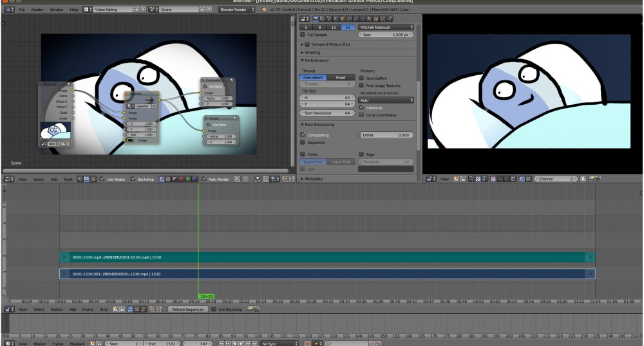
Task: Click the Blender info editor icon
Action: pos(9,10)
